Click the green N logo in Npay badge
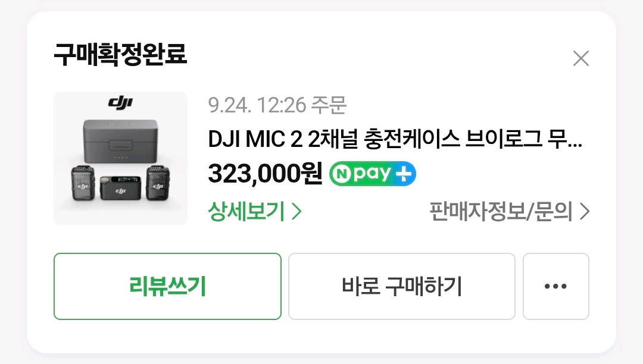This screenshot has width=643, height=364. click(x=341, y=174)
